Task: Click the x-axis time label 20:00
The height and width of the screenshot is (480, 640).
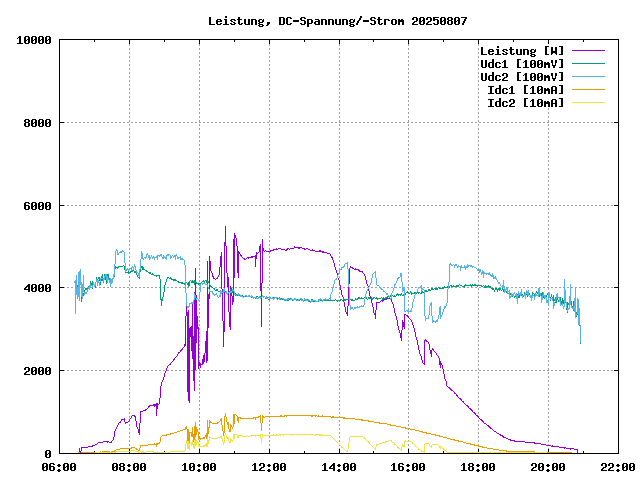Action: point(548,467)
